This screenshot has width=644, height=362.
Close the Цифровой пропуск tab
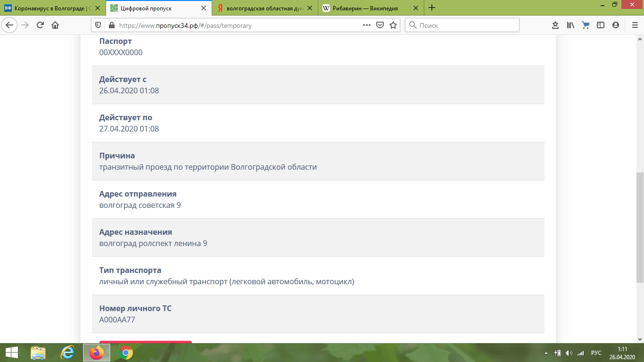pyautogui.click(x=204, y=8)
